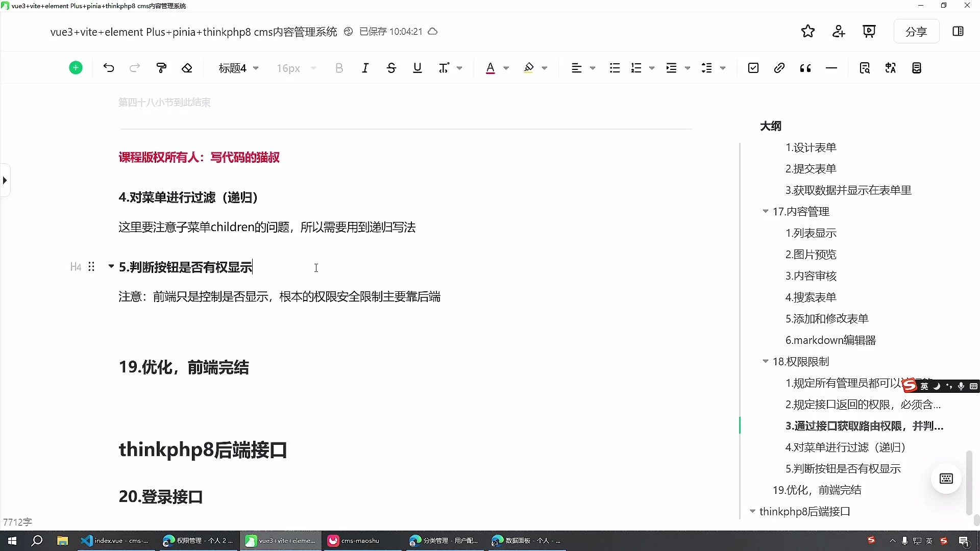Insert a task list checkbox

[x=753, y=68]
